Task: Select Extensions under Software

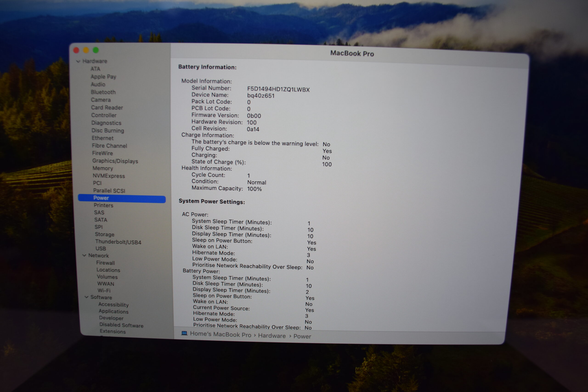Action: (113, 331)
